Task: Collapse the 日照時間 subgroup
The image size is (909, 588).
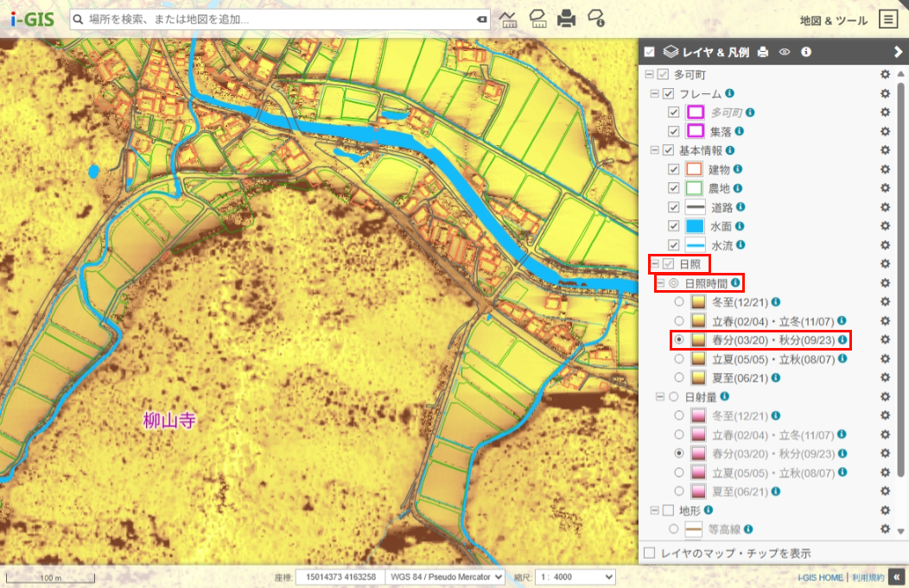Action: coord(660,282)
